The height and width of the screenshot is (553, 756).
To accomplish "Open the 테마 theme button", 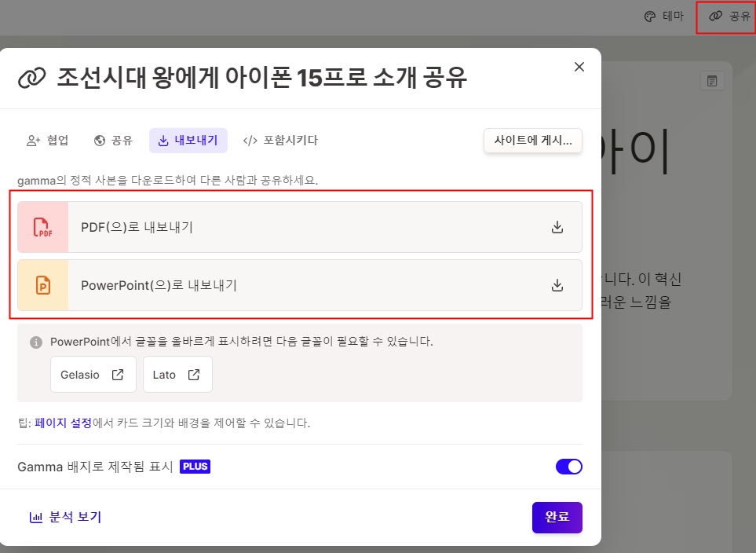I will (664, 16).
